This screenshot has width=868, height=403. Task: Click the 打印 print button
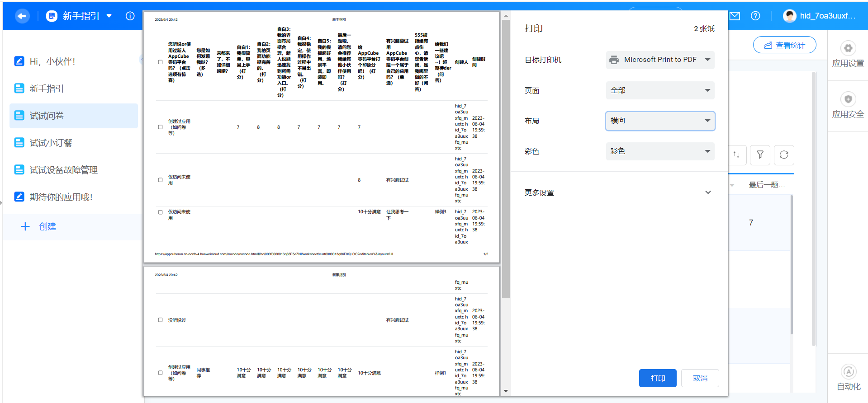[658, 378]
